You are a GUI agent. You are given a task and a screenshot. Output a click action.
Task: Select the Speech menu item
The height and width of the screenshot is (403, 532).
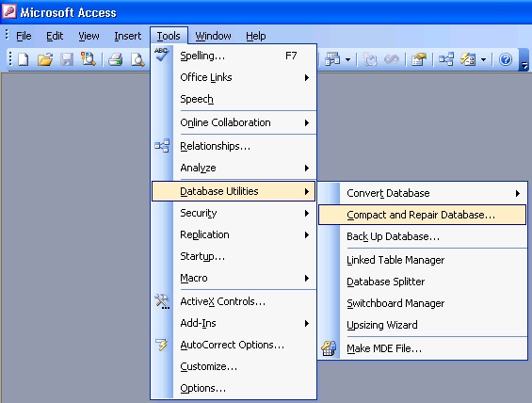[x=234, y=99]
